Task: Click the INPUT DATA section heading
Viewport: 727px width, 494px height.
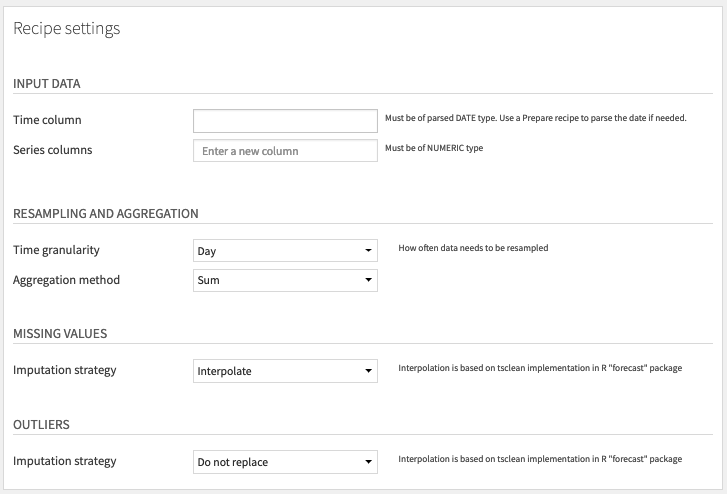Action: coord(46,83)
